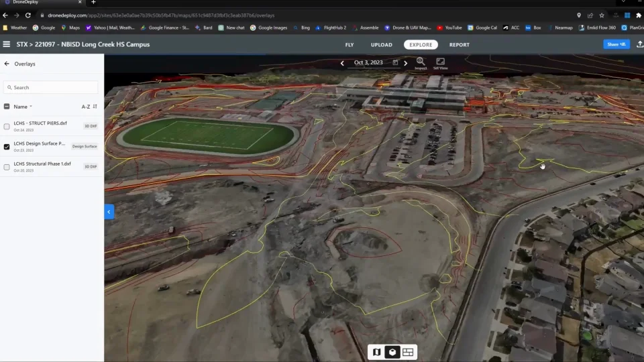Go to next map date
Image resolution: width=644 pixels, height=362 pixels.
point(406,63)
